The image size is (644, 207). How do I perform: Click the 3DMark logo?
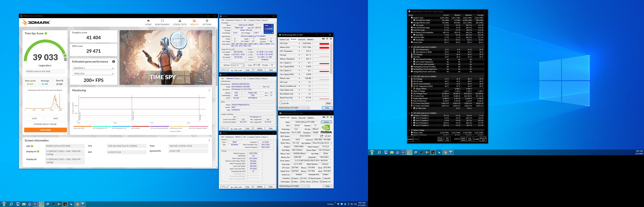click(36, 22)
